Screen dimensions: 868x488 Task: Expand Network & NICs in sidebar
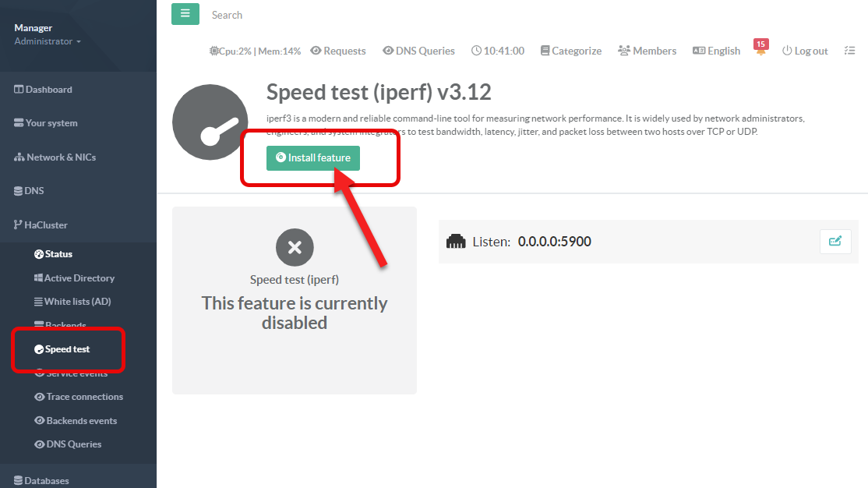pyautogui.click(x=55, y=157)
